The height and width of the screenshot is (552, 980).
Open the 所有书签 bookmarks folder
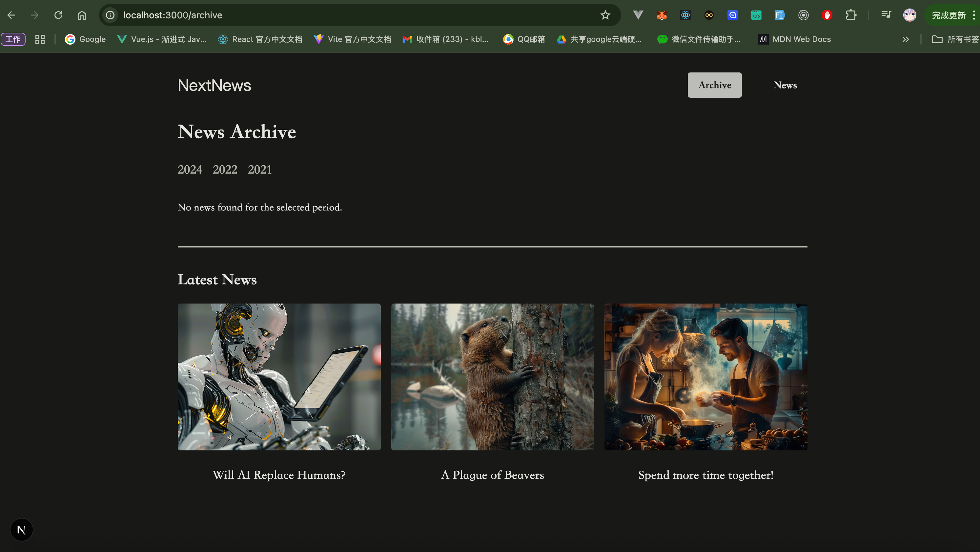click(x=955, y=39)
